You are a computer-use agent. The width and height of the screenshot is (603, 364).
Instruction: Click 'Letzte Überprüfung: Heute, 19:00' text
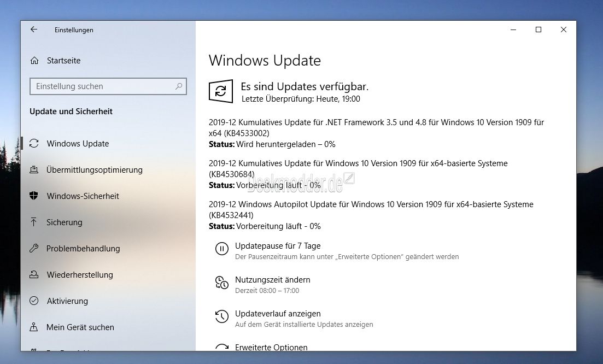(301, 99)
